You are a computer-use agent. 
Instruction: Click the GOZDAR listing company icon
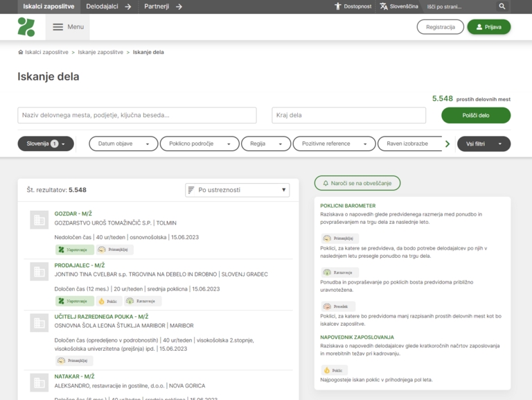pos(38,220)
